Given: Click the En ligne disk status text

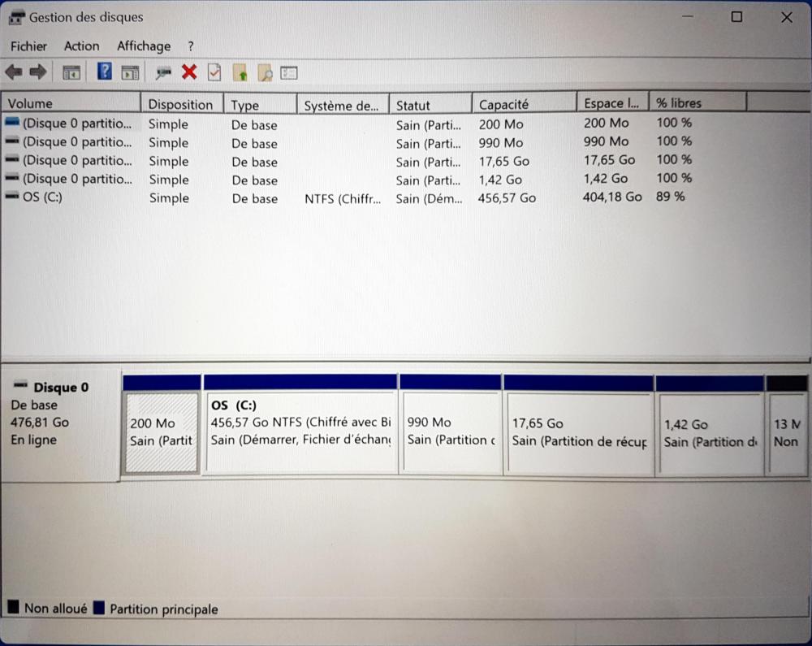Looking at the screenshot, I should [x=33, y=440].
